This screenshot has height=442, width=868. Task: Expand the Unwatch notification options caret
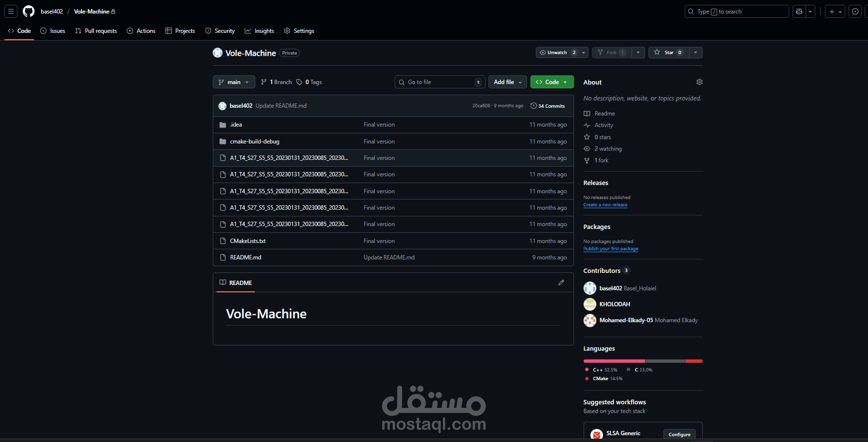click(584, 52)
